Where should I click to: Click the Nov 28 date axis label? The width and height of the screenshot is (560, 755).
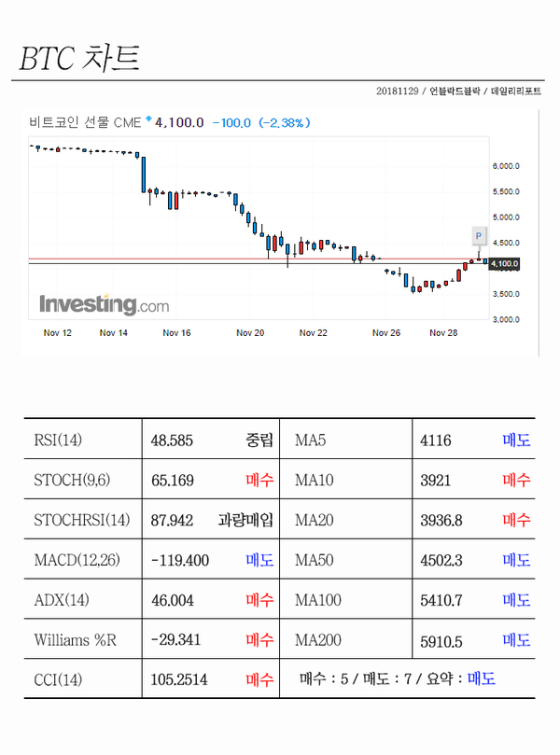coord(443,333)
